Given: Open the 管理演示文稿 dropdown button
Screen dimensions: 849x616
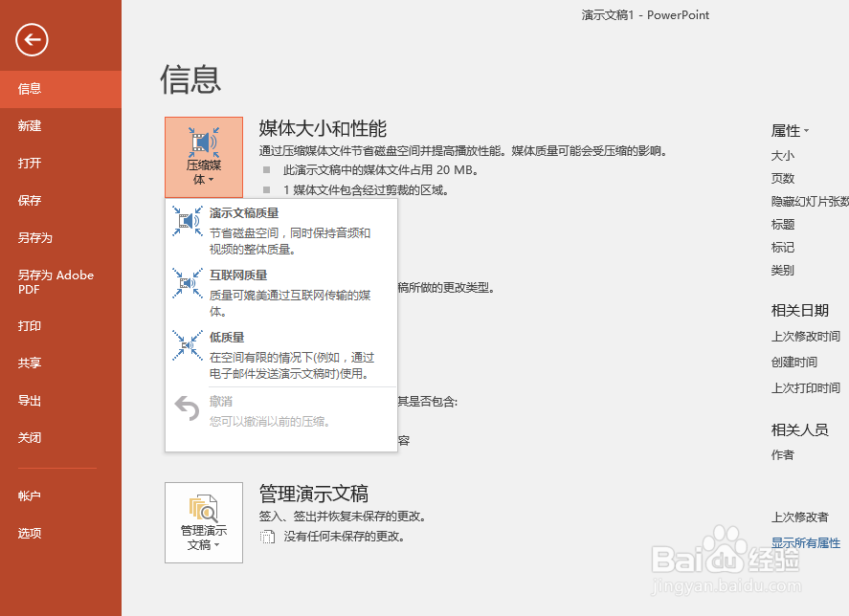Looking at the screenshot, I should point(204,523).
